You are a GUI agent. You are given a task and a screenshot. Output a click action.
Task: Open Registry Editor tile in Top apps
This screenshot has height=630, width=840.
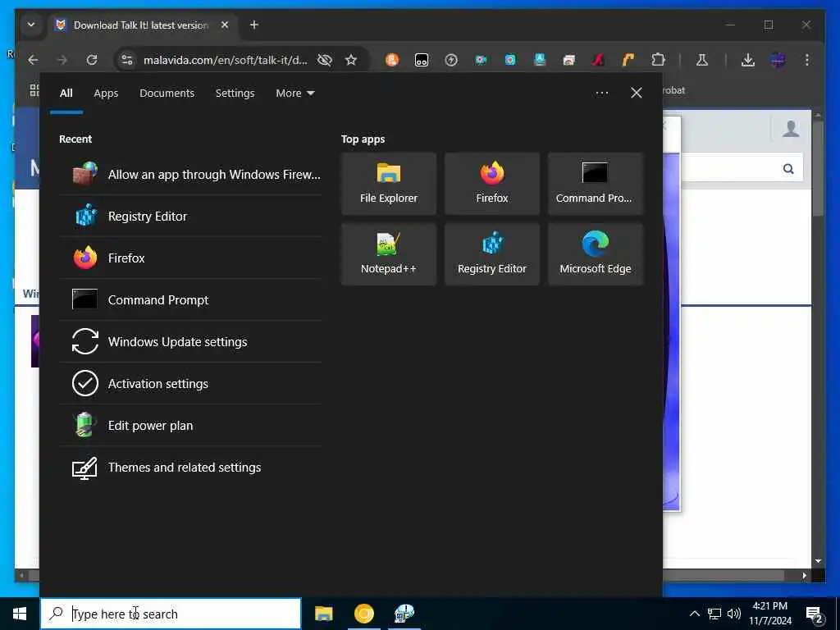coord(492,254)
